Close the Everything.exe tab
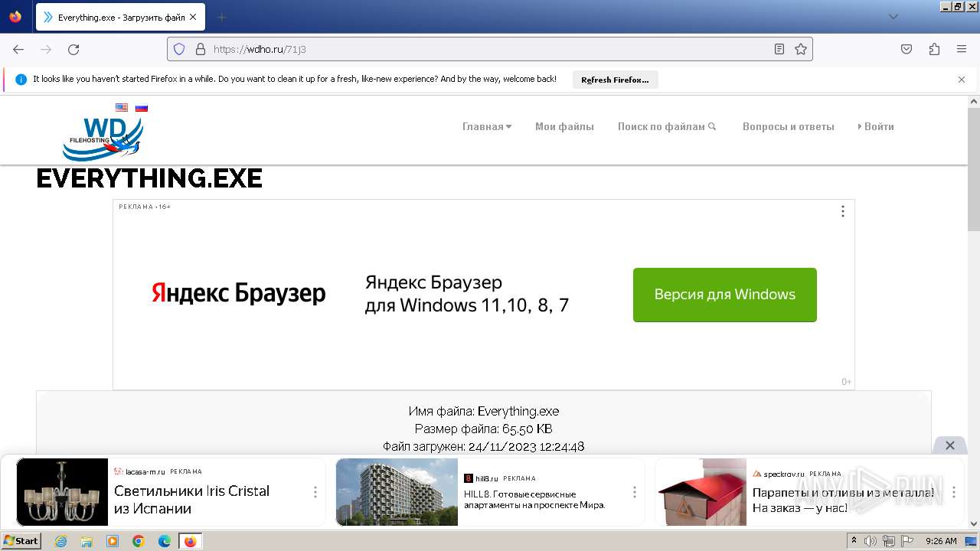The image size is (980, 551). tap(194, 17)
